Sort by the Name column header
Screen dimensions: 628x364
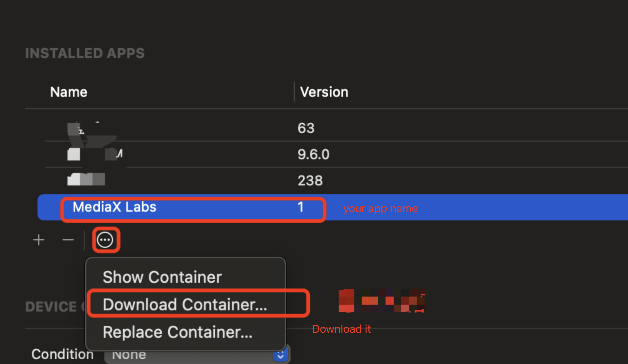[x=69, y=92]
